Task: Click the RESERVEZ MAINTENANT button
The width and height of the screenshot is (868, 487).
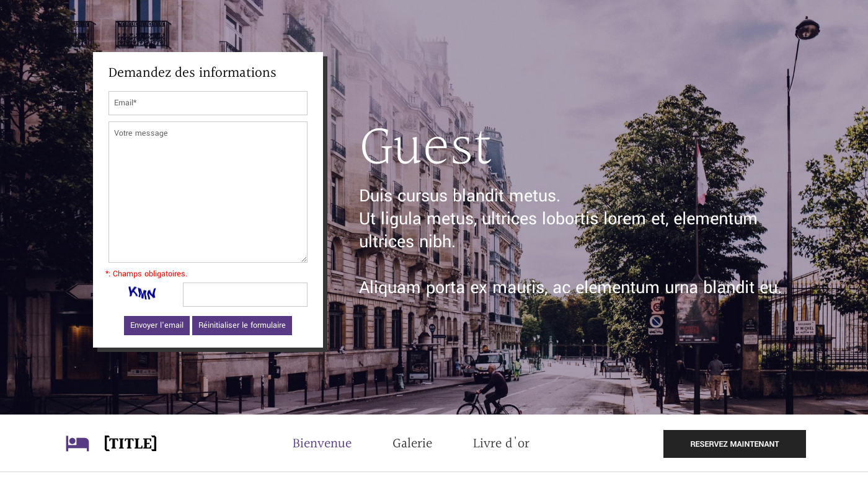Action: click(735, 444)
